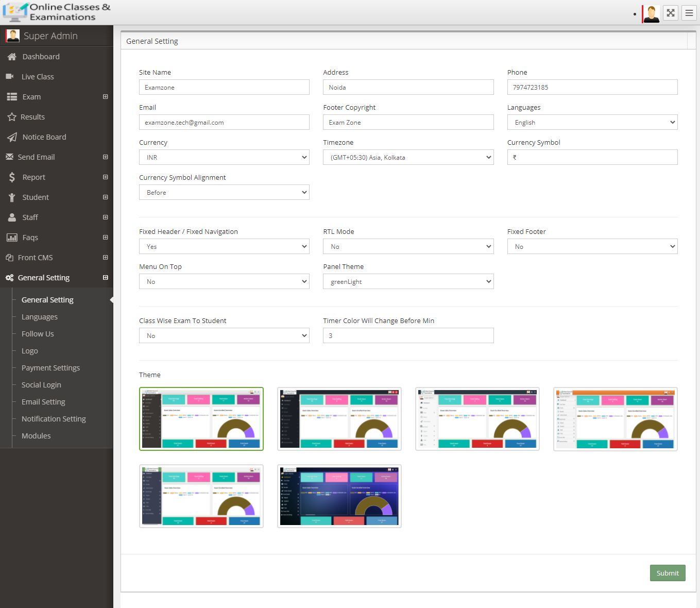Submit the general settings form
Viewport: 700px width, 608px height.
point(667,573)
